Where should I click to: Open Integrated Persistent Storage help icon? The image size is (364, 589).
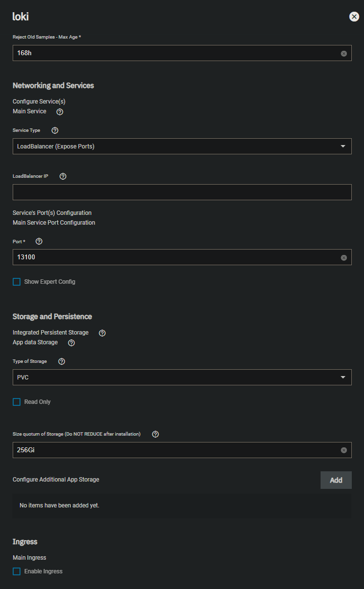tap(102, 333)
